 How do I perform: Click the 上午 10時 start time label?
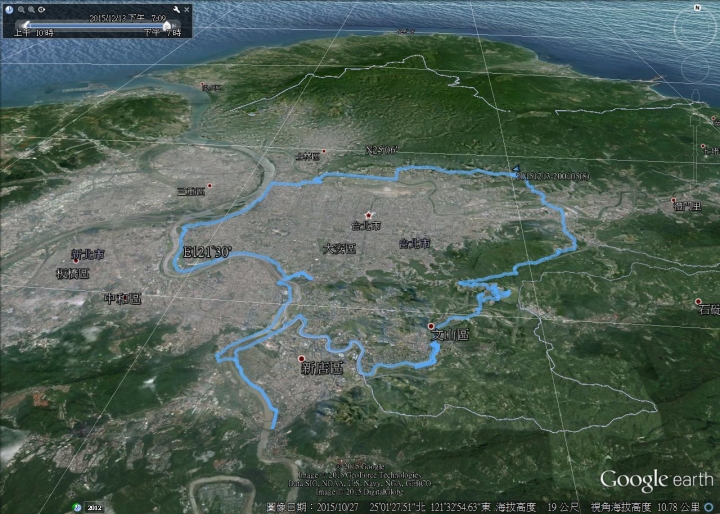[34, 33]
